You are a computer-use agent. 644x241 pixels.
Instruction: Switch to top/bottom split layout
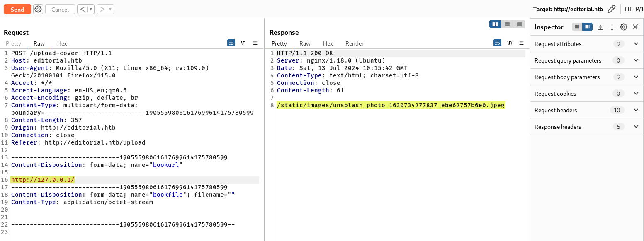[507, 24]
